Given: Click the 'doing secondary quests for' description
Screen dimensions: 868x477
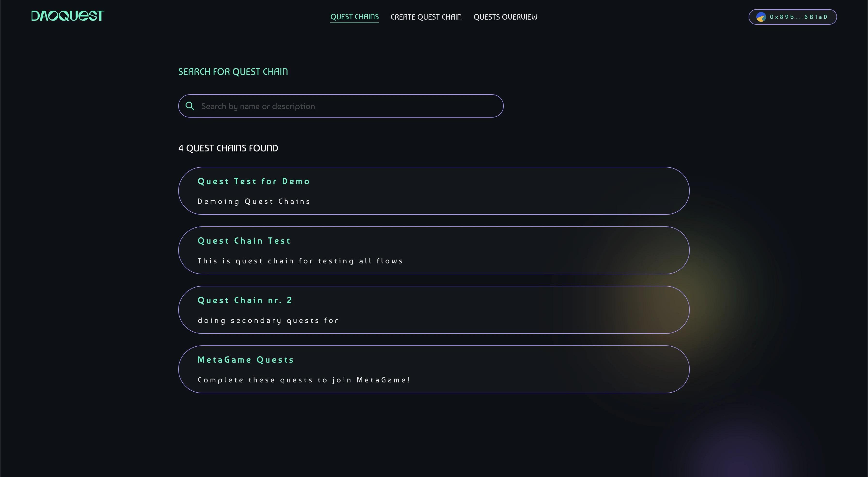Looking at the screenshot, I should (268, 320).
